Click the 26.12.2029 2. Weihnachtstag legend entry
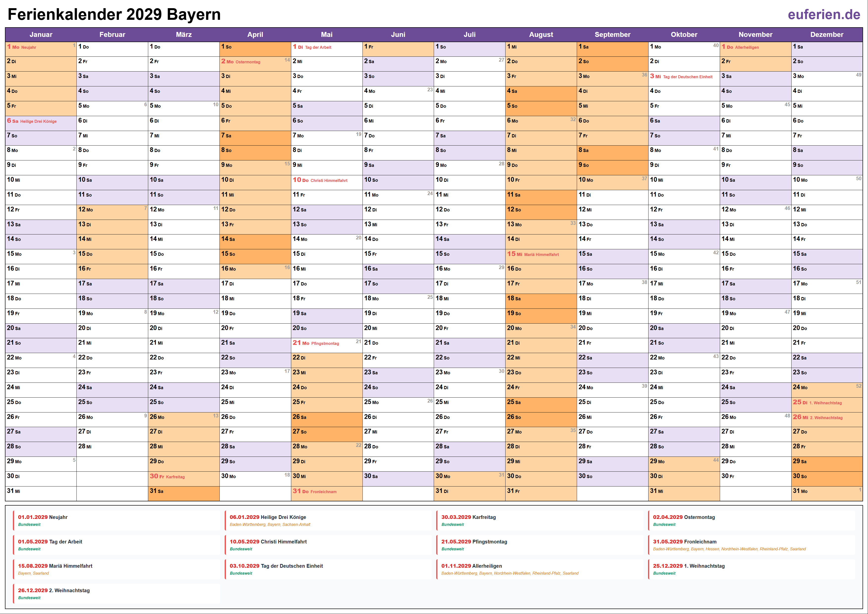This screenshot has height=614, width=868. (x=54, y=590)
